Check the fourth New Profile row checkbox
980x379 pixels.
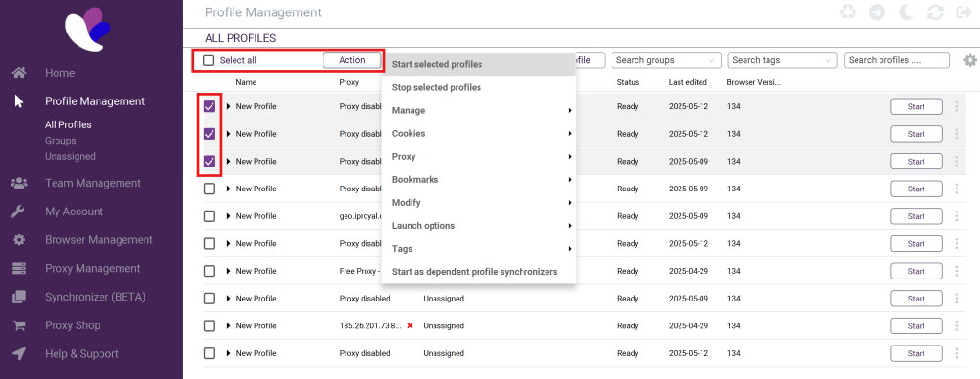click(210, 189)
